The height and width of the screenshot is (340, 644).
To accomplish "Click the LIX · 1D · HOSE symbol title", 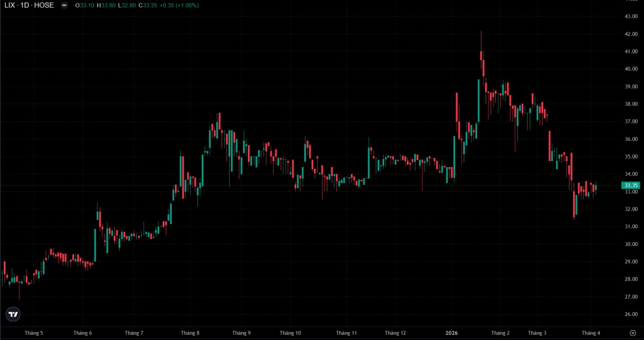I will [30, 5].
